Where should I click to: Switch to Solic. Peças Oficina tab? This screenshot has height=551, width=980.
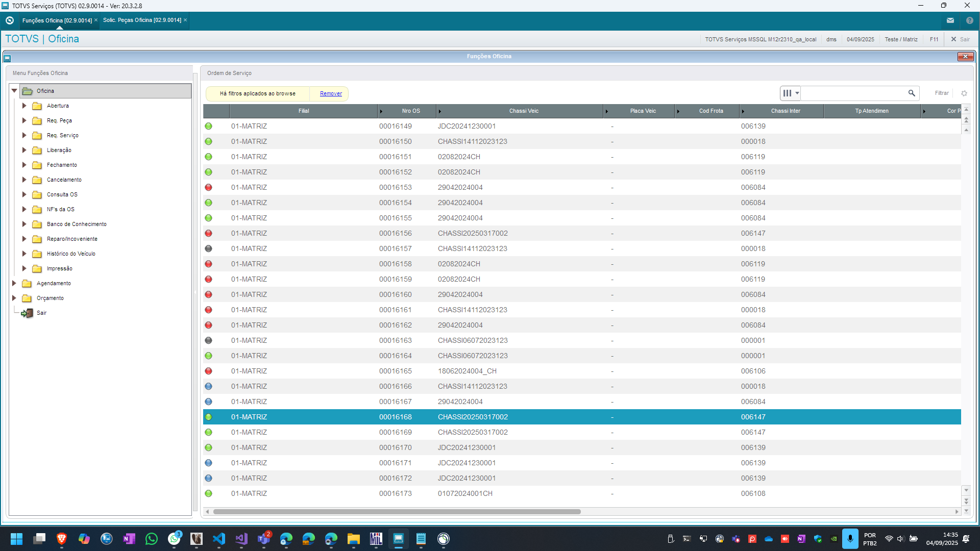142,20
